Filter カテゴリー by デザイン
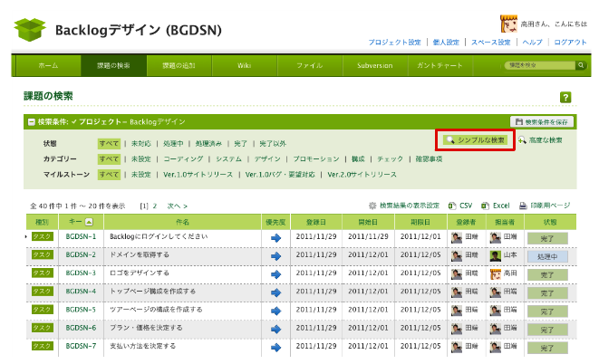This screenshot has height=364, width=599. (267, 158)
